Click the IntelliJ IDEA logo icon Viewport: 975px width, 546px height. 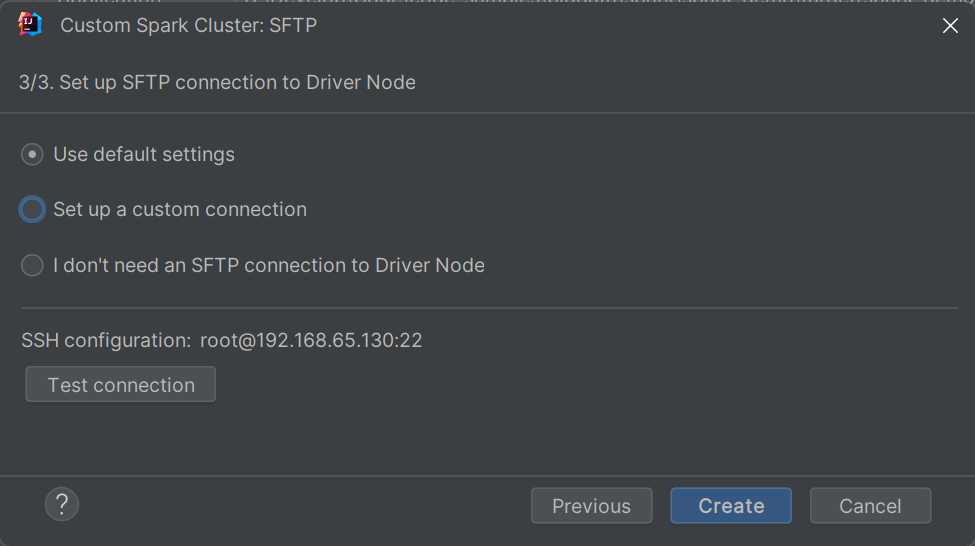[x=30, y=25]
